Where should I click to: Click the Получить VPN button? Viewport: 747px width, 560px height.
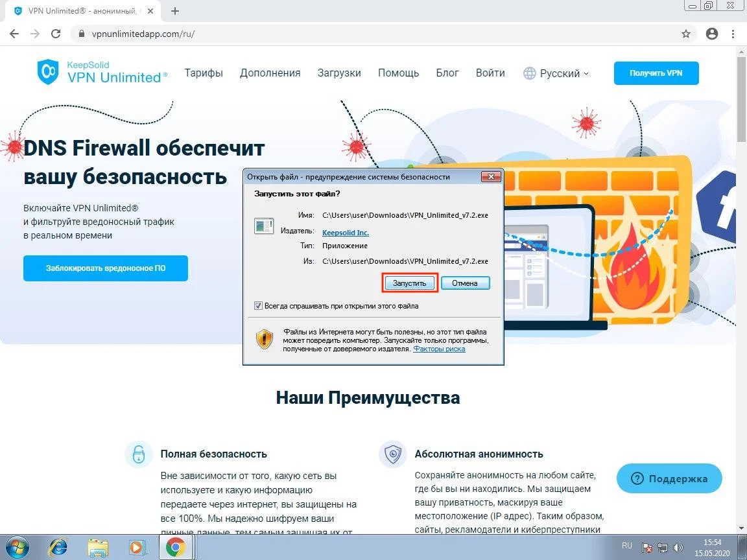pyautogui.click(x=656, y=73)
